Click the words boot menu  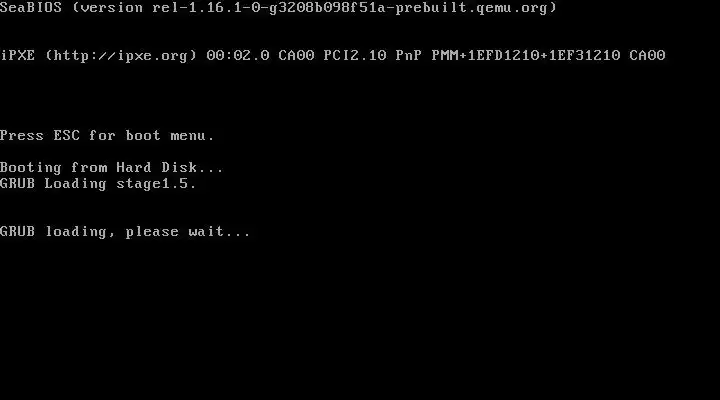point(166,135)
